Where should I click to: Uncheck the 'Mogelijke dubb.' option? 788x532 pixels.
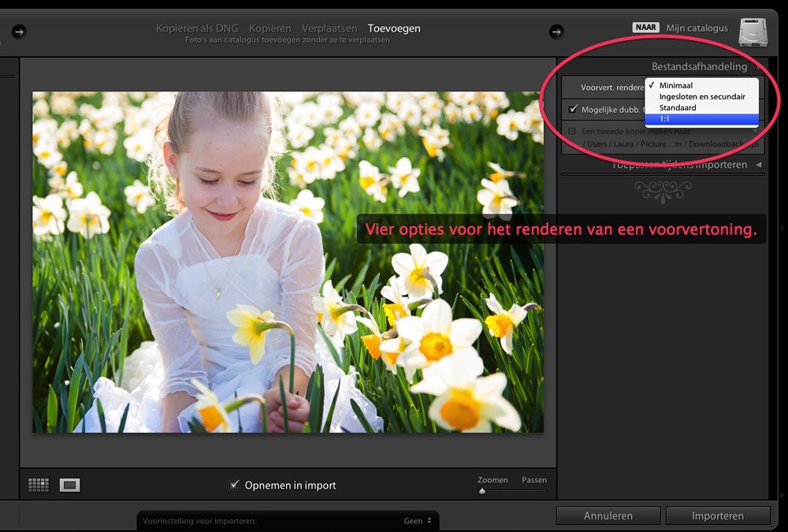(x=573, y=110)
